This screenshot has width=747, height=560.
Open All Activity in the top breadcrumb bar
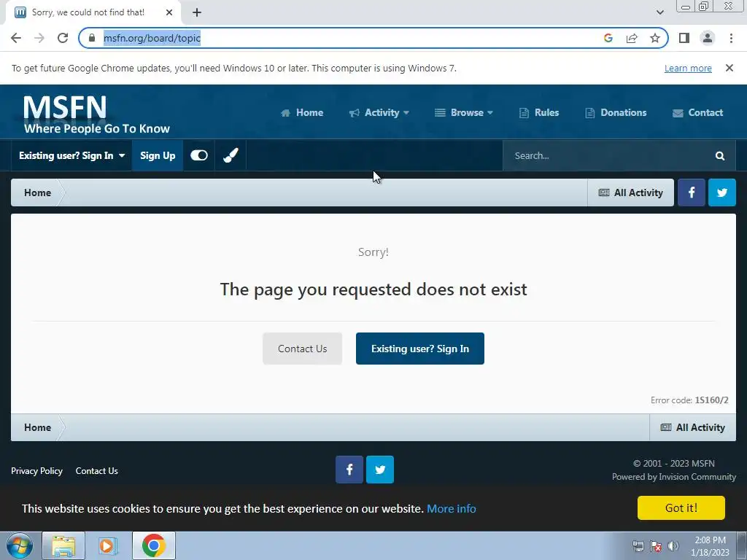[x=631, y=192]
